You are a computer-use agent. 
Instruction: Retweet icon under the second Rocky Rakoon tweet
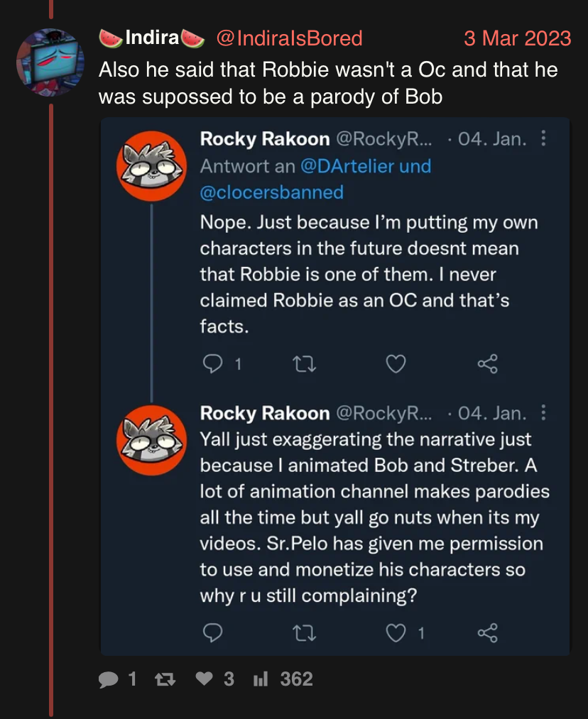point(303,632)
